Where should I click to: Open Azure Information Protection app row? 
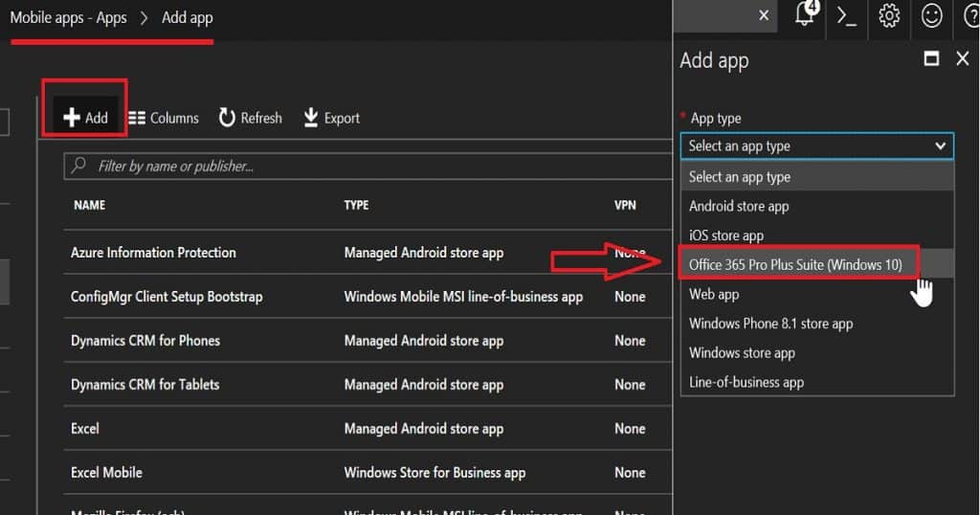[367, 253]
